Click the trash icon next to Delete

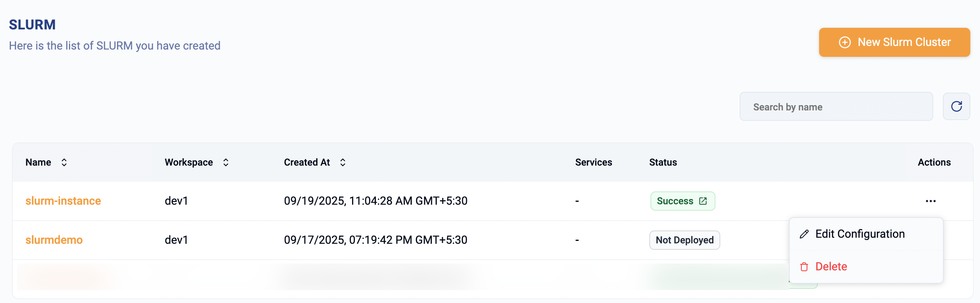click(804, 267)
